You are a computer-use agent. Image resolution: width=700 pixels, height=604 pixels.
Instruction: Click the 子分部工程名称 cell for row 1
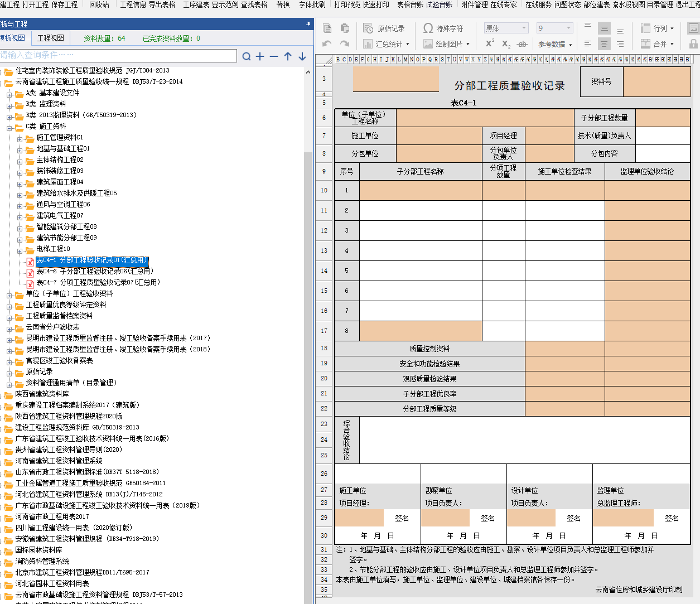tap(421, 190)
